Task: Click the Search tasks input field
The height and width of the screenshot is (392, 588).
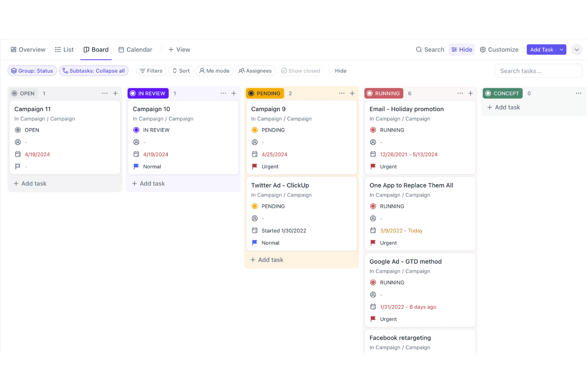Action: click(538, 71)
